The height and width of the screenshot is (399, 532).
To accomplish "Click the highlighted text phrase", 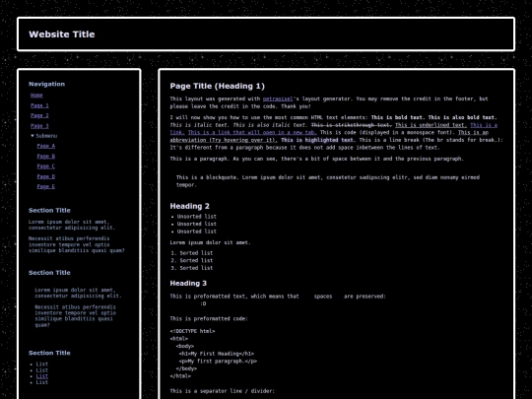I will coord(317,140).
